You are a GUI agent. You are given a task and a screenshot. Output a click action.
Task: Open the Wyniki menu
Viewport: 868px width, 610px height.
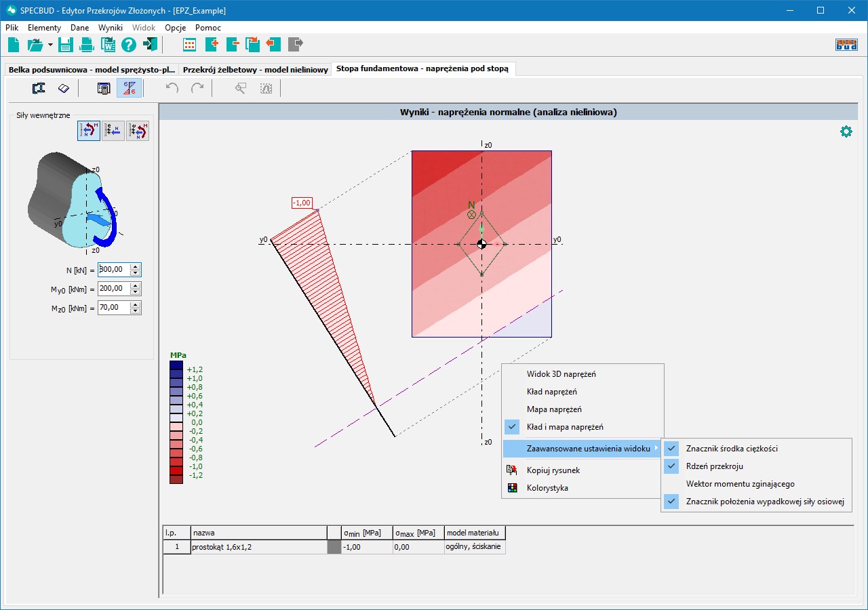click(110, 28)
